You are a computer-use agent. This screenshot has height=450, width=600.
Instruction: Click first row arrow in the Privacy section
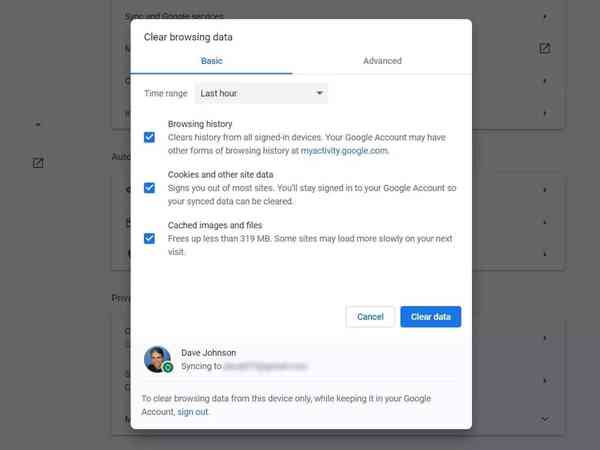click(544, 338)
